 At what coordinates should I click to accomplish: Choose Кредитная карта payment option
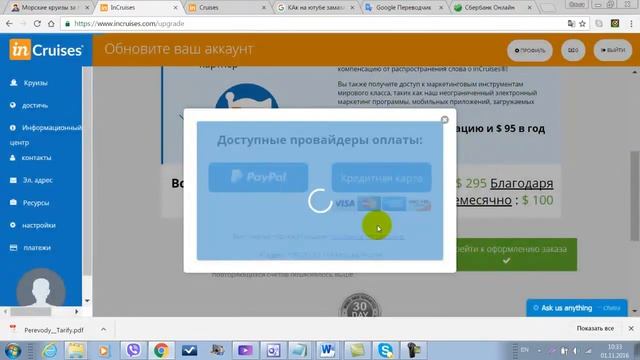381,177
